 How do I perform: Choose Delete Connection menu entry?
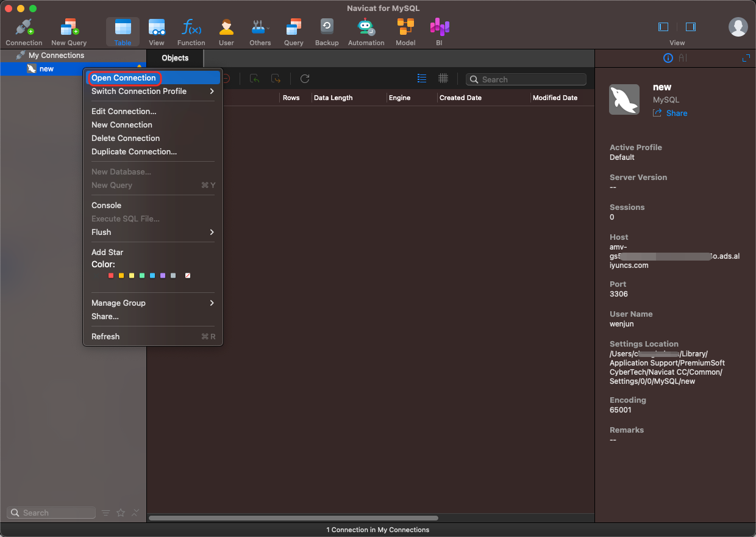(153, 138)
